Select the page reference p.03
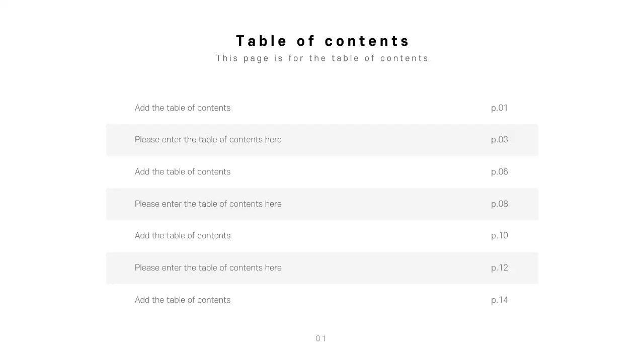 click(x=500, y=140)
